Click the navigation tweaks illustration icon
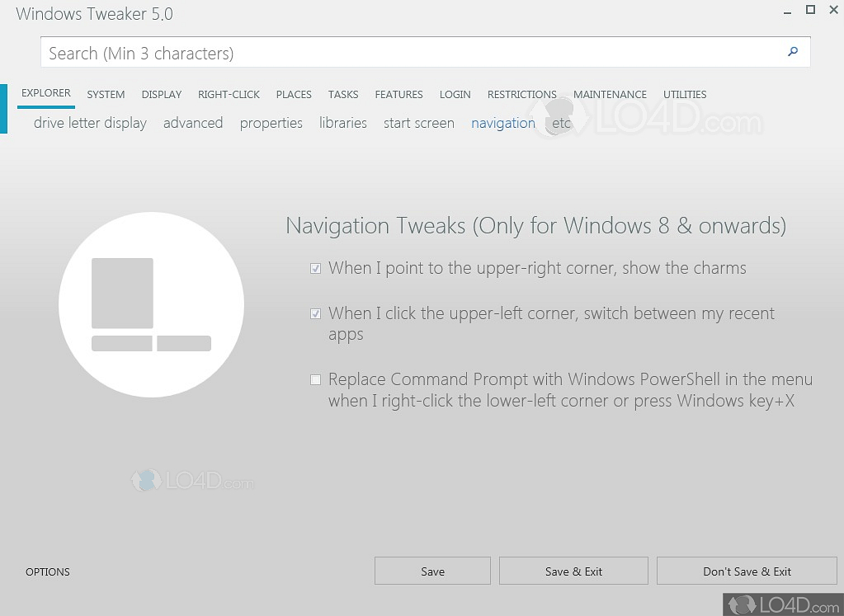The image size is (844, 616). [150, 304]
